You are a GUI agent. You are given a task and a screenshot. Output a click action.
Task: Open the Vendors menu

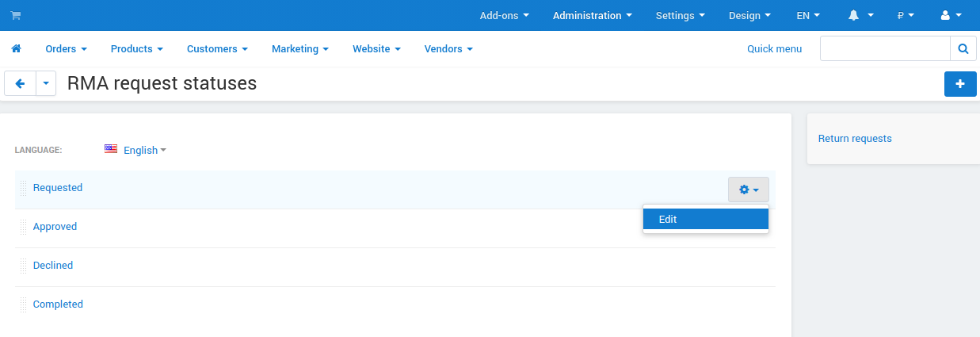pos(448,49)
